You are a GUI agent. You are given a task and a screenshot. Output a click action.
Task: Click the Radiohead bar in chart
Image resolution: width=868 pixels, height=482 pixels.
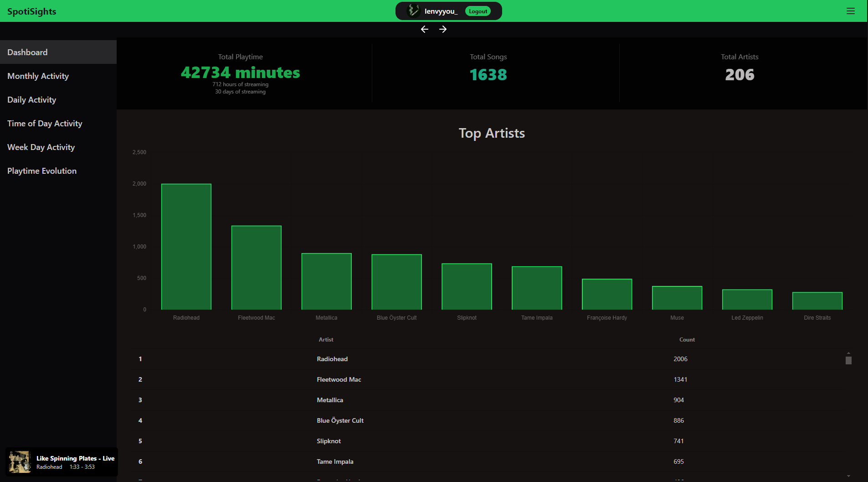click(x=186, y=247)
